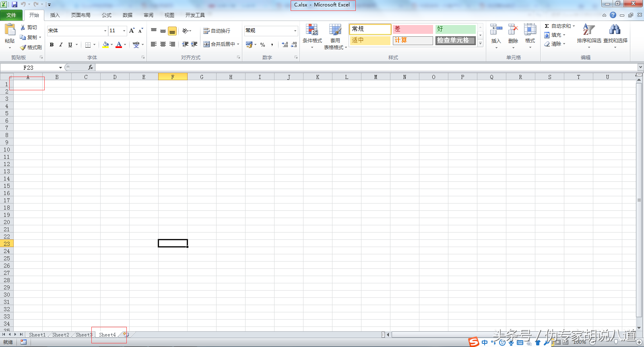Apply the 适中 (Neutral) cell style
The height and width of the screenshot is (347, 644).
click(x=370, y=40)
